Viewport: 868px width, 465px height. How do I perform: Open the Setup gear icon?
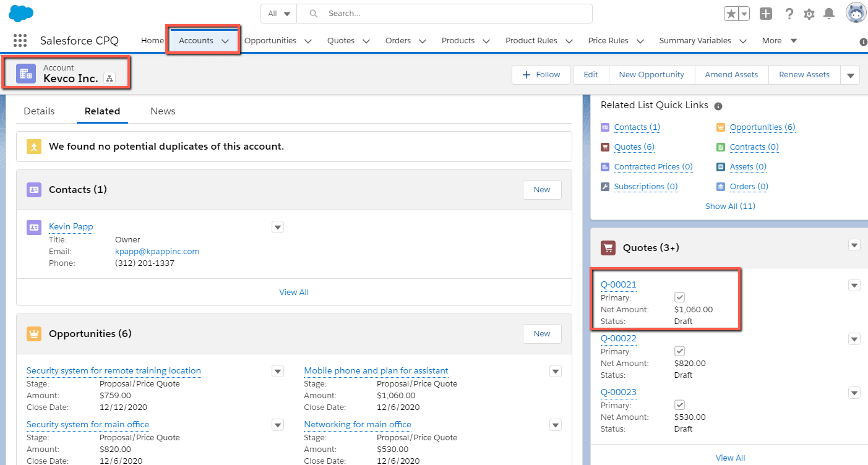point(809,14)
